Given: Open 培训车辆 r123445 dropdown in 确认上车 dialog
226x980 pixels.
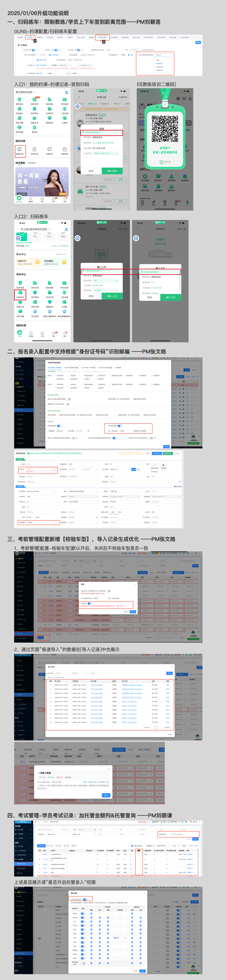Looking at the screenshot, I should (106, 290).
